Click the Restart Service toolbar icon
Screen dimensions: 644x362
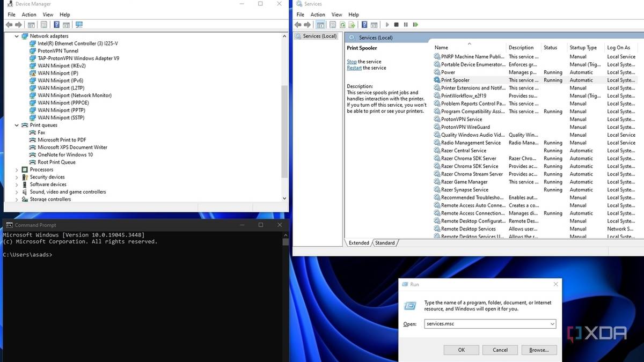(415, 25)
